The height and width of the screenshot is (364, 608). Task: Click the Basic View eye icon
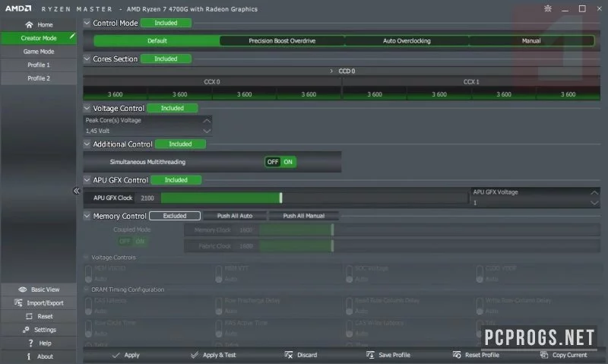pyautogui.click(x=23, y=290)
